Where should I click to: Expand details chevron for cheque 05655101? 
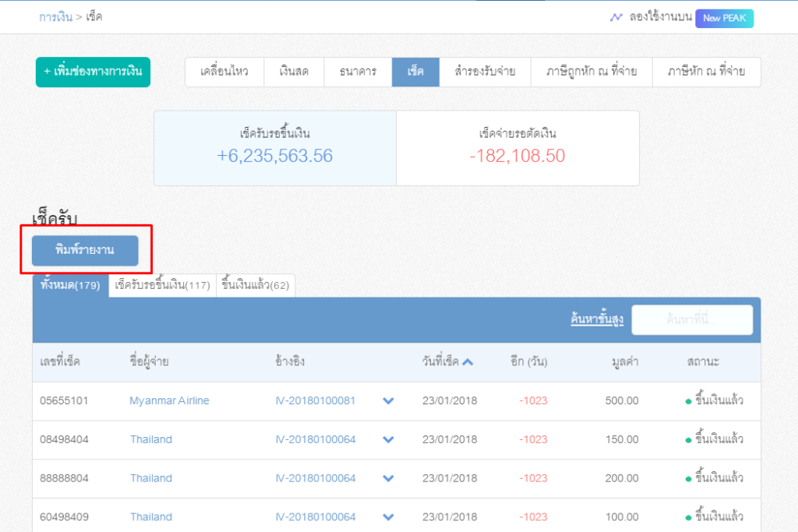387,400
